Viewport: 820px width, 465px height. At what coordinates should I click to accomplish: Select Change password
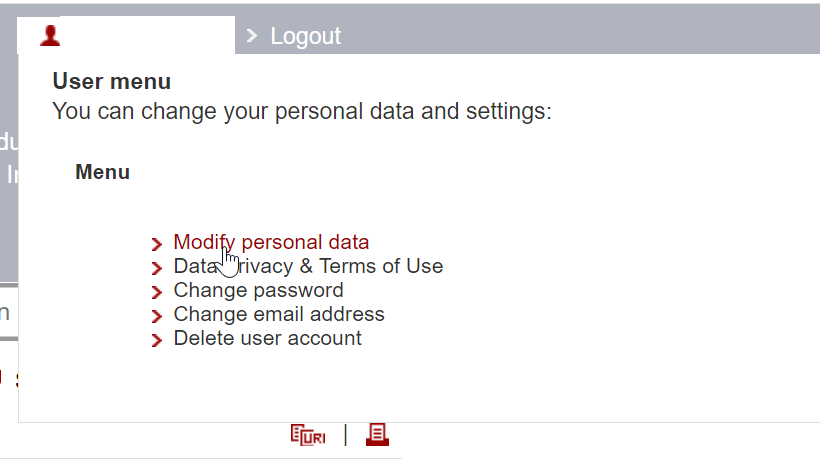coord(258,290)
